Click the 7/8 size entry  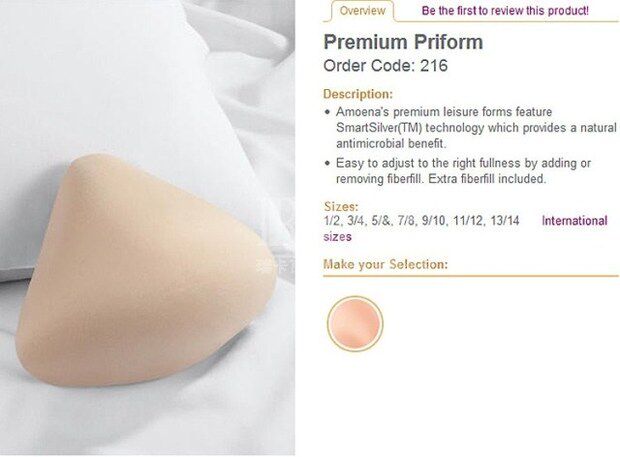click(406, 221)
